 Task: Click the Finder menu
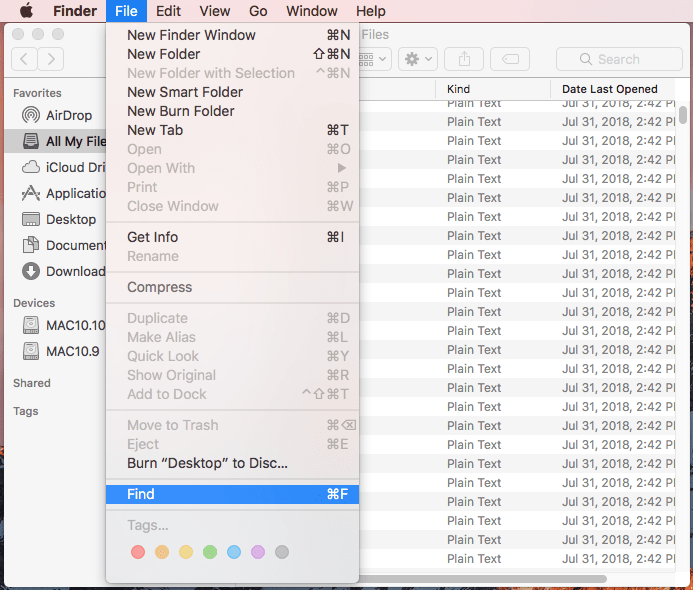pyautogui.click(x=75, y=11)
